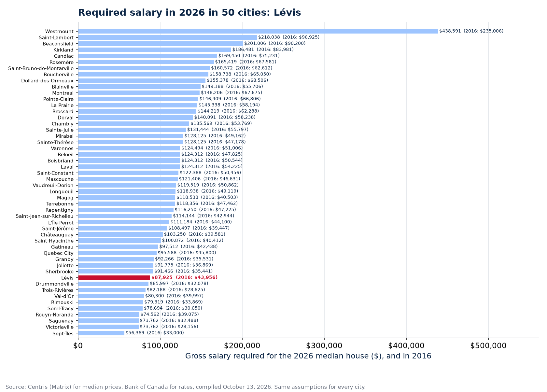This screenshot has width=547, height=392.
Task: Click the La Prairie city label
Action: click(63, 105)
